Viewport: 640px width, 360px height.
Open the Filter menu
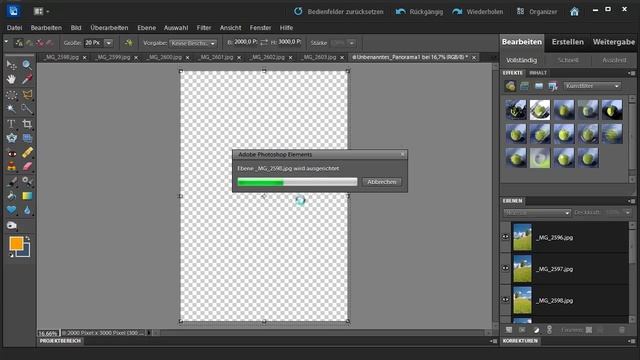coord(204,28)
